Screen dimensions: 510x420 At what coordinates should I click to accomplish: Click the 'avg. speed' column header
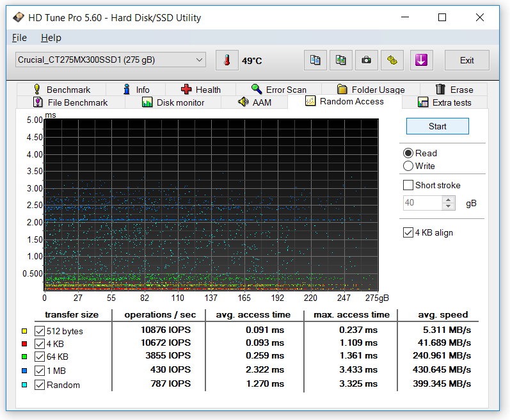pos(443,314)
